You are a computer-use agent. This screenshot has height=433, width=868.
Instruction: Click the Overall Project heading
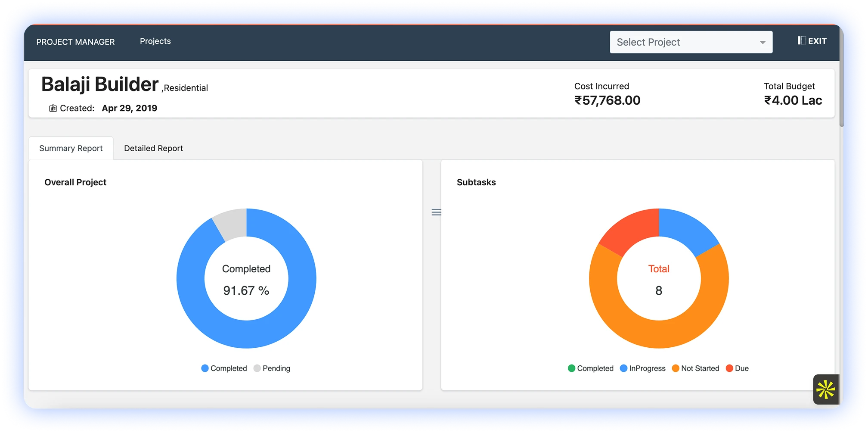coord(75,182)
